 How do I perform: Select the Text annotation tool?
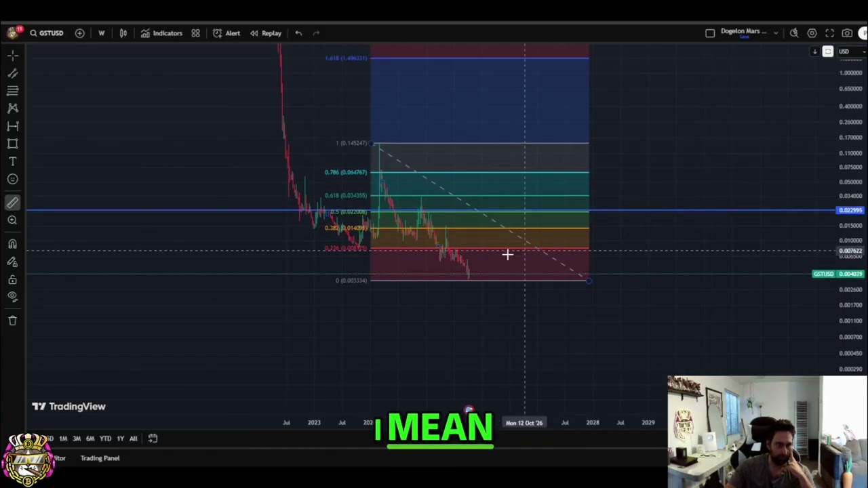(12, 161)
